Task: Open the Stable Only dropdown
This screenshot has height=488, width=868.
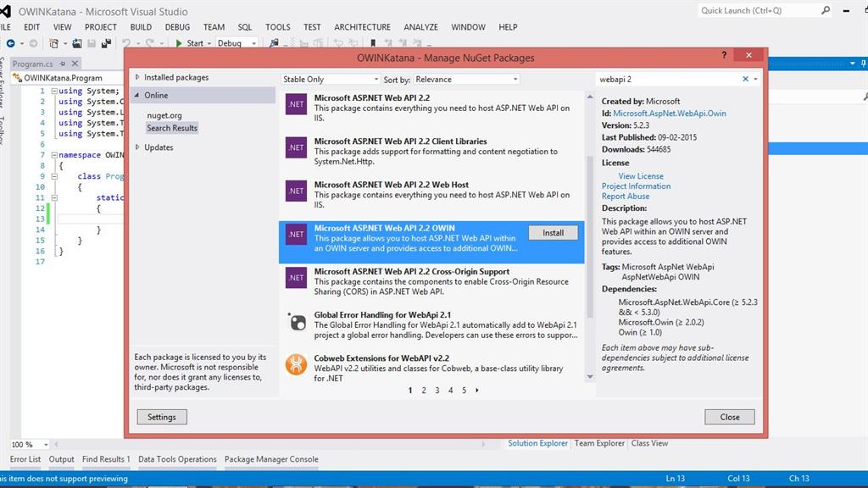Action: [x=331, y=79]
